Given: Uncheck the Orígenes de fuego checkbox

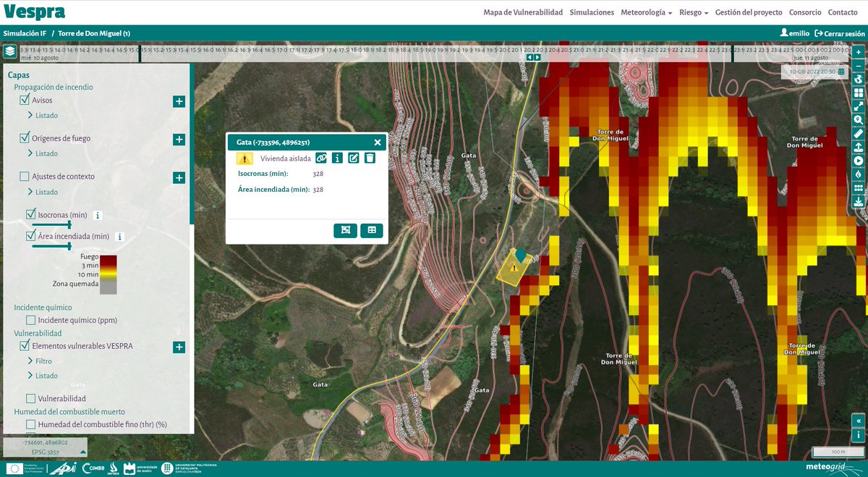Looking at the screenshot, I should 25,138.
